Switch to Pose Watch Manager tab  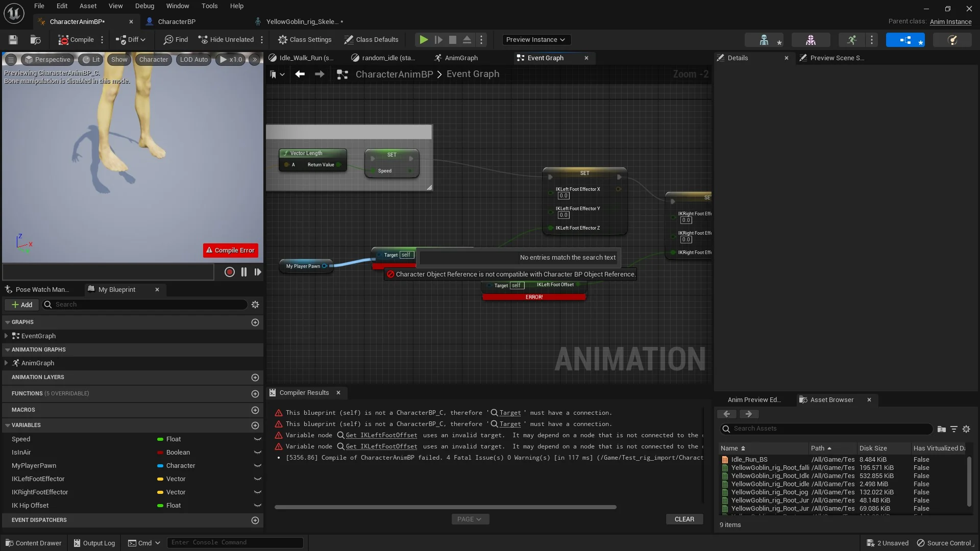click(x=42, y=290)
